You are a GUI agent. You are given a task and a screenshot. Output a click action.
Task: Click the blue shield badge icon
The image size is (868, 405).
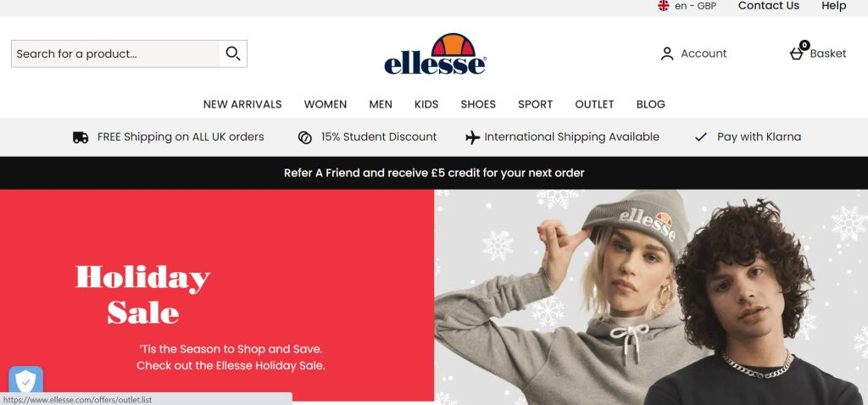coord(25,380)
